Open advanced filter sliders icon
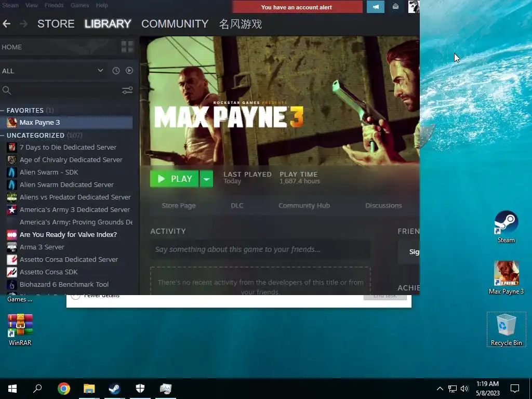Screen dimensions: 532x399 127,90
